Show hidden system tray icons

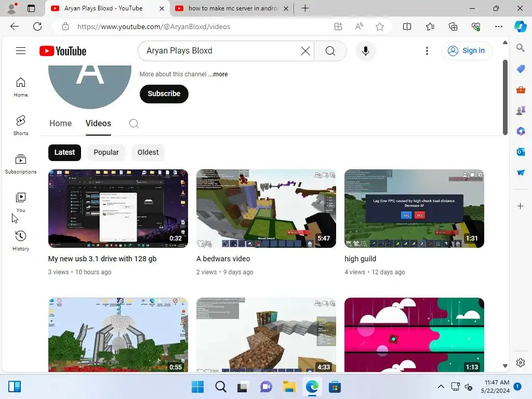(x=441, y=387)
